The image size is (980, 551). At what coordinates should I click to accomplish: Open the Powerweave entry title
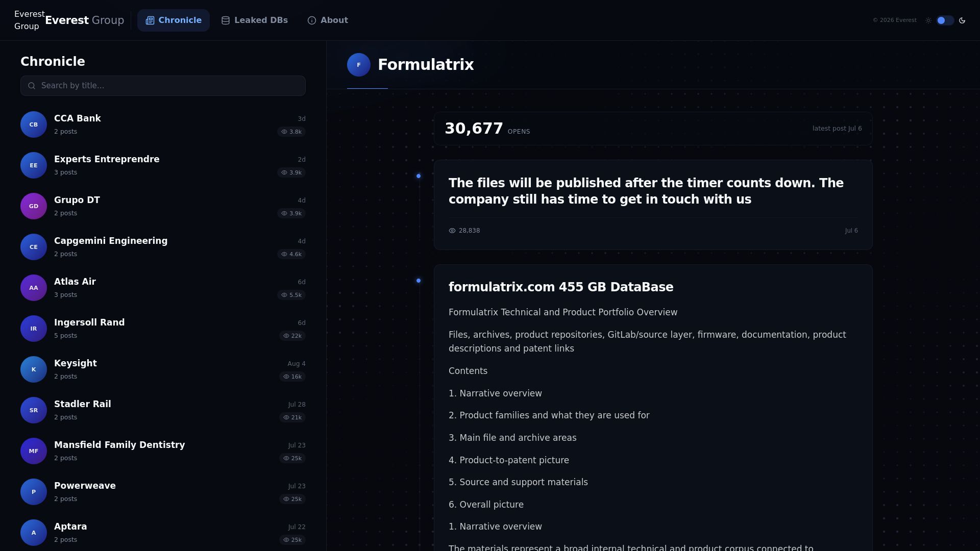pyautogui.click(x=85, y=486)
